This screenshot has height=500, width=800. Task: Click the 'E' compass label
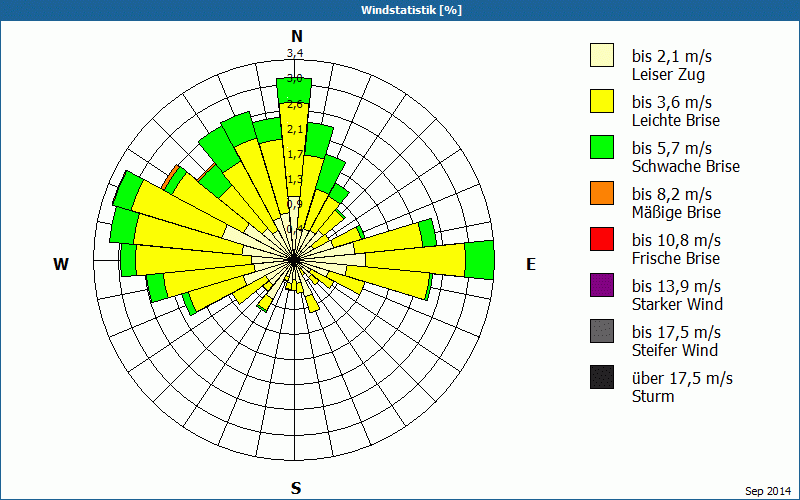531,264
